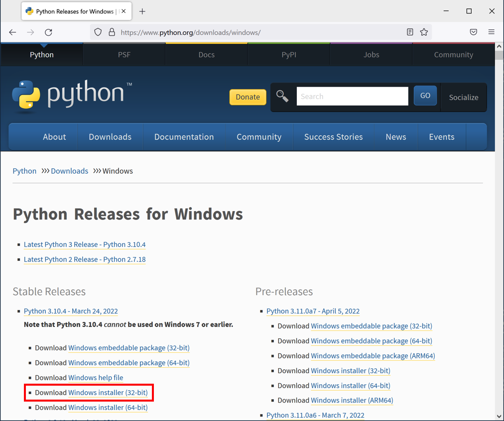Screen dimensions: 504x421
Task: Click the scrollbar down arrow
Action: [500, 416]
